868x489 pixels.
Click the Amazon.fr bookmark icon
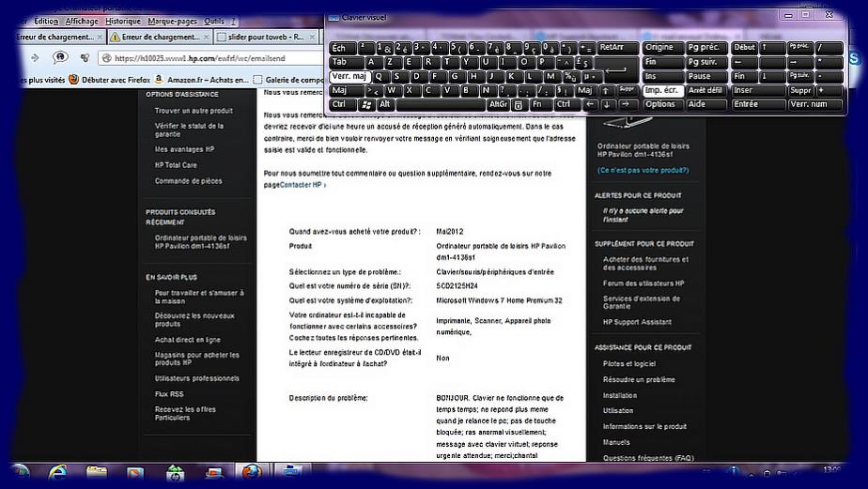160,80
